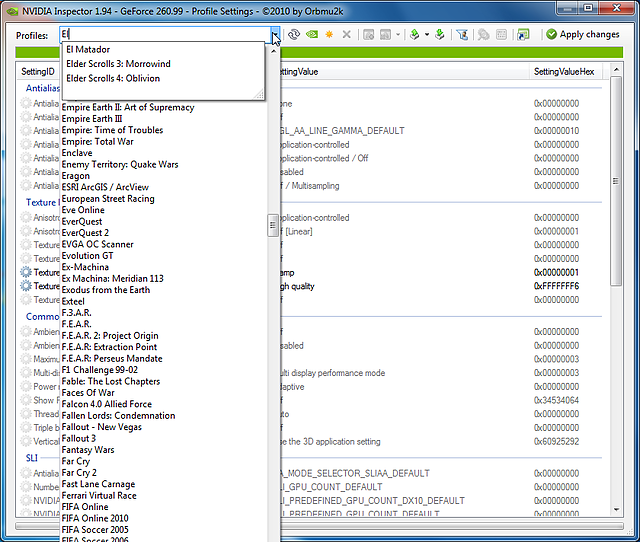Select Far Cry 2 profile
The height and width of the screenshot is (542, 640).
coord(79,473)
